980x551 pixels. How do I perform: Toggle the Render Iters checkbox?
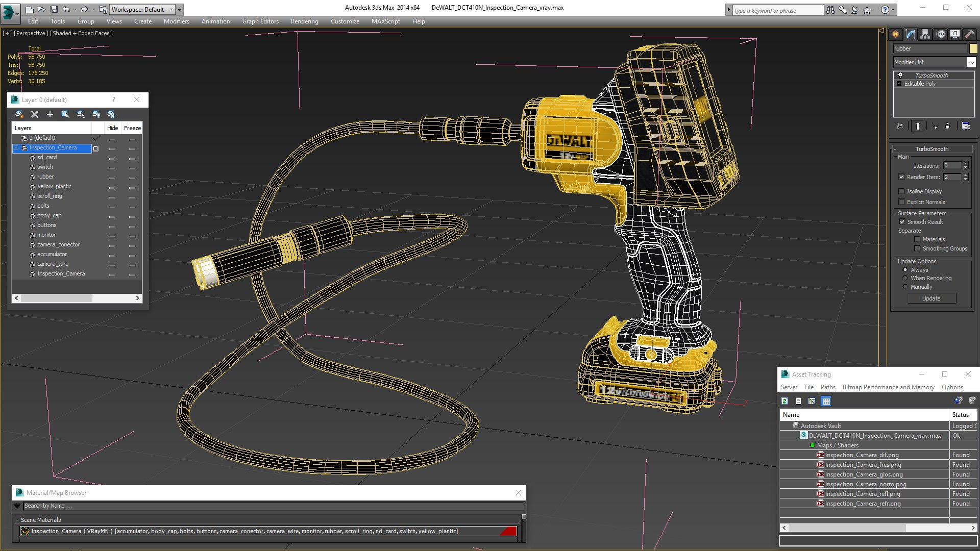click(901, 177)
